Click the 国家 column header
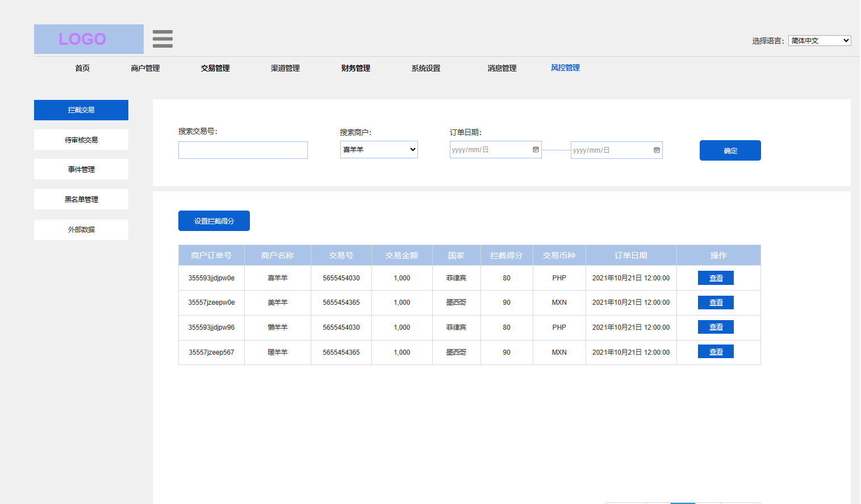Viewport: 861px width, 504px height. click(457, 255)
